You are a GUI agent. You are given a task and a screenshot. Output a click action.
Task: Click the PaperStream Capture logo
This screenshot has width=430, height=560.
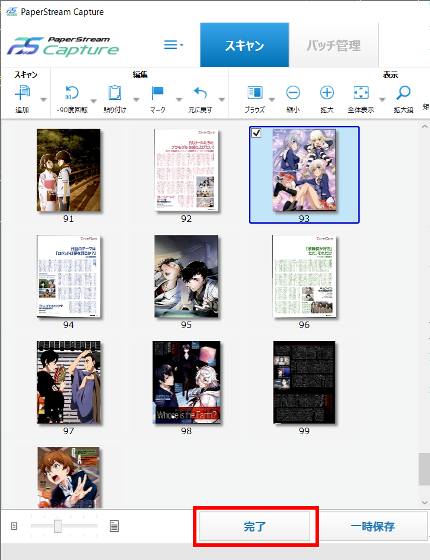(x=63, y=46)
